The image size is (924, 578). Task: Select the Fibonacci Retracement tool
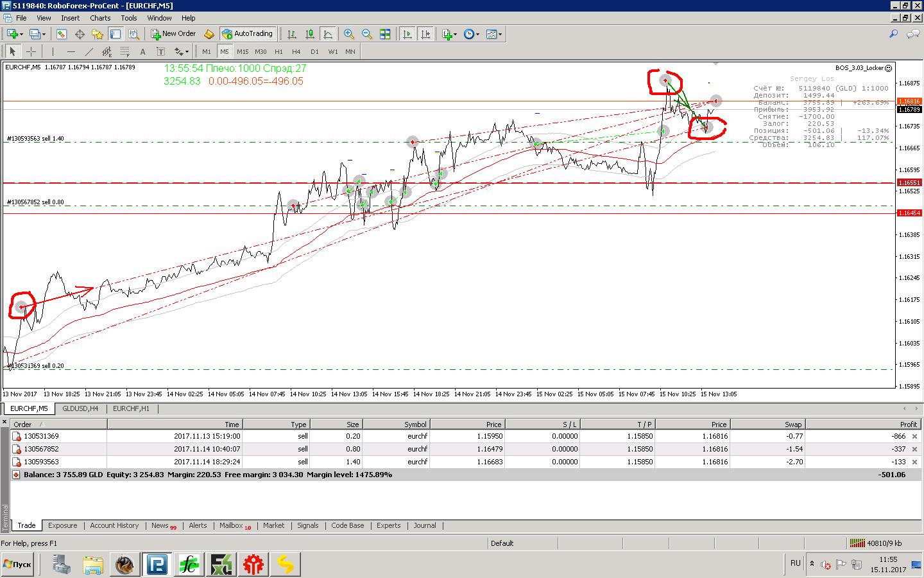click(124, 51)
